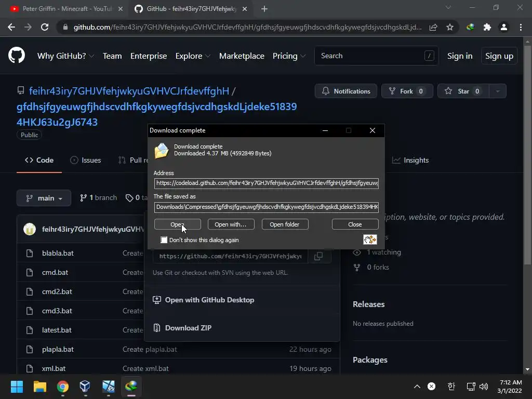Click the owner avatar in commit row
The width and height of the screenshot is (532, 399).
pyautogui.click(x=30, y=229)
